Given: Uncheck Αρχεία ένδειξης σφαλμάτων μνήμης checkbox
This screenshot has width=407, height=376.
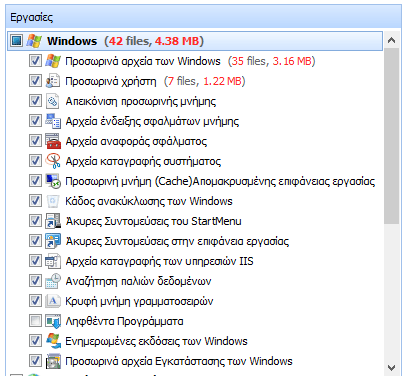Looking at the screenshot, I should [35, 121].
